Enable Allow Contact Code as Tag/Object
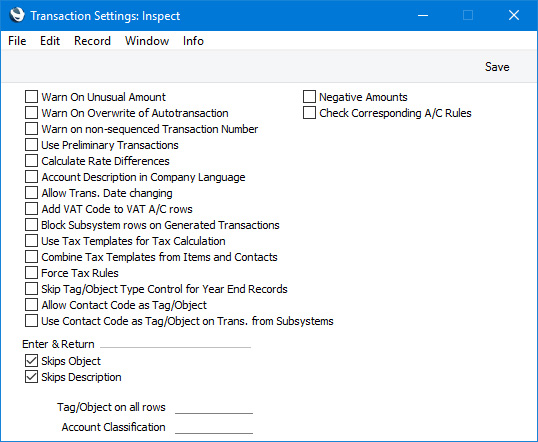 click(31, 305)
